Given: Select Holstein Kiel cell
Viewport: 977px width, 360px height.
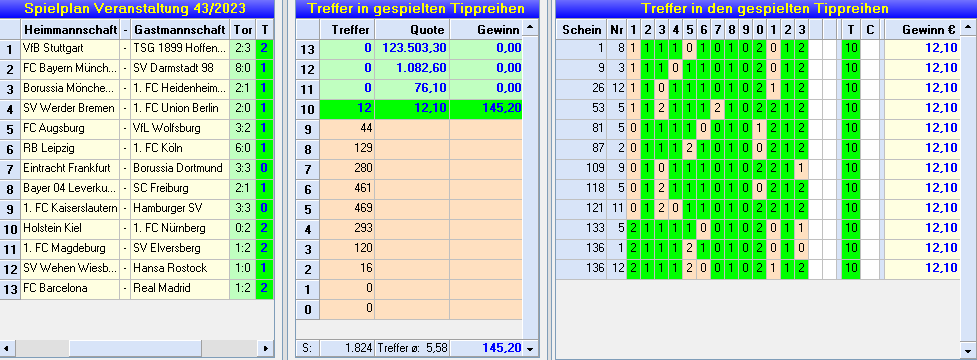Looking at the screenshot, I should click(70, 228).
